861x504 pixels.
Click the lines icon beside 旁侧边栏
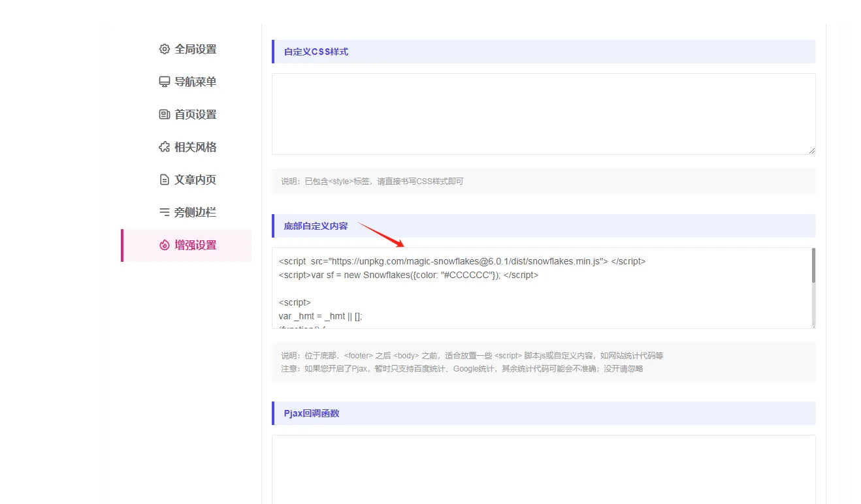coord(165,212)
